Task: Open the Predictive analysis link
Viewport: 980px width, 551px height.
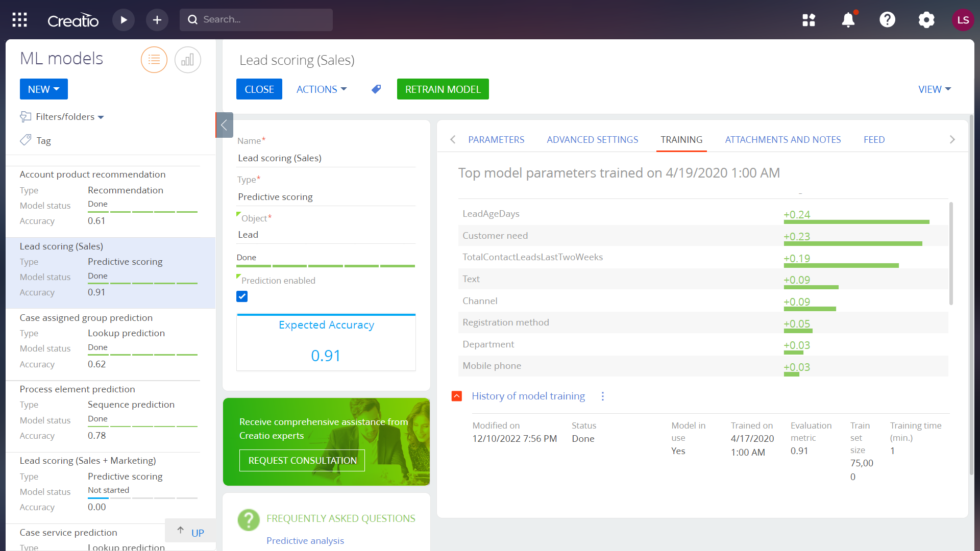Action: pyautogui.click(x=305, y=540)
